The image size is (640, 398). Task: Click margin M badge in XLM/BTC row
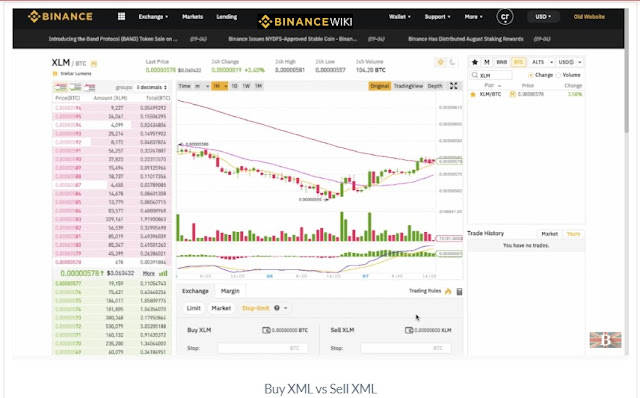(512, 94)
